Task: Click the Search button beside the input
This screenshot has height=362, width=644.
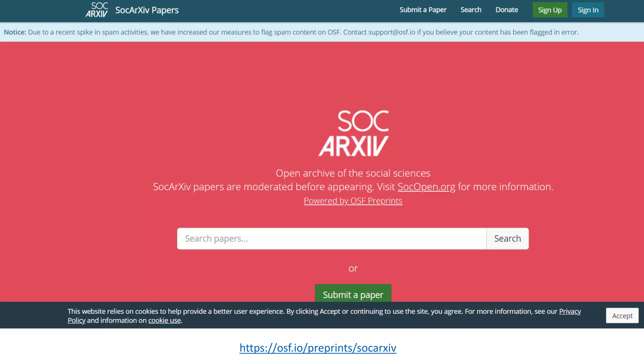Action: (x=508, y=239)
